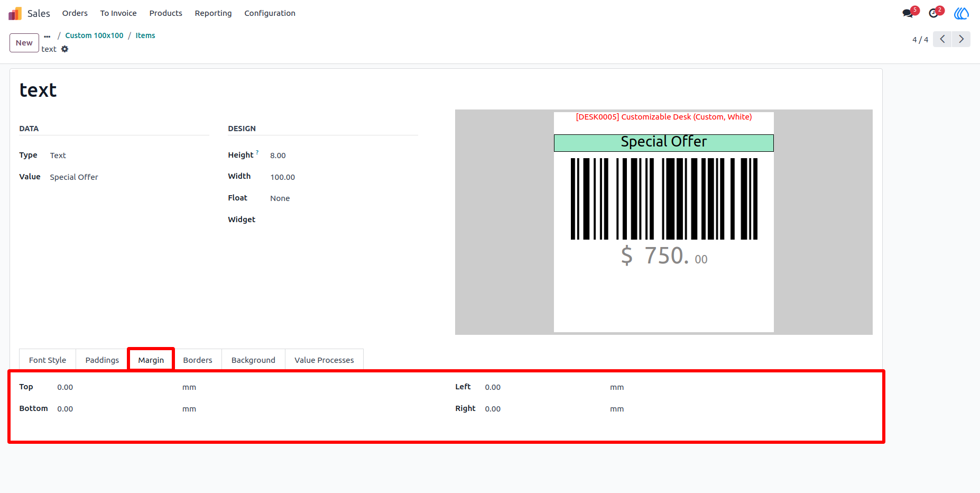Click the user avatar icon
Viewport: 980px width, 493px height.
pyautogui.click(x=961, y=13)
